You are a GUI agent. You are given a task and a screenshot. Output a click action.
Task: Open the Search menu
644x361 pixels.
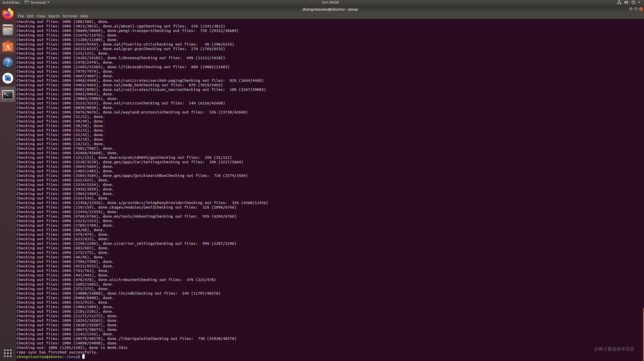click(x=54, y=16)
